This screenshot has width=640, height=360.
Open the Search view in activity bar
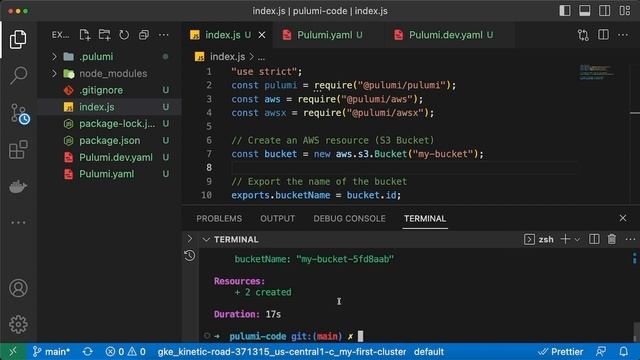click(x=18, y=76)
